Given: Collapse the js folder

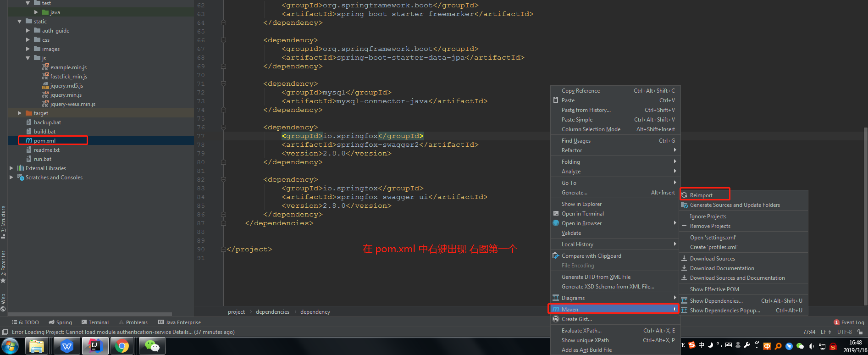Looking at the screenshot, I should (x=28, y=58).
